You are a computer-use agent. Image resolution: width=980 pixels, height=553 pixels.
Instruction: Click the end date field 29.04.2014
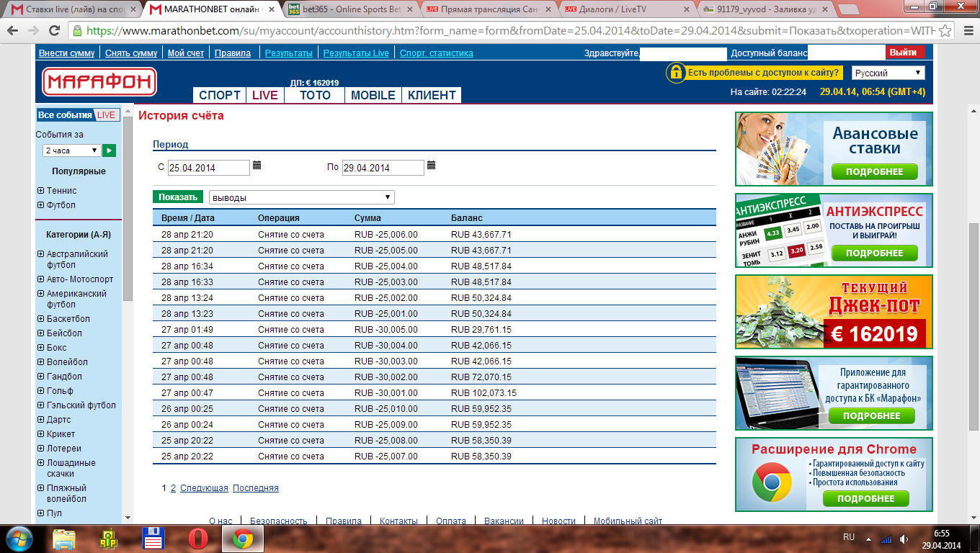(383, 168)
